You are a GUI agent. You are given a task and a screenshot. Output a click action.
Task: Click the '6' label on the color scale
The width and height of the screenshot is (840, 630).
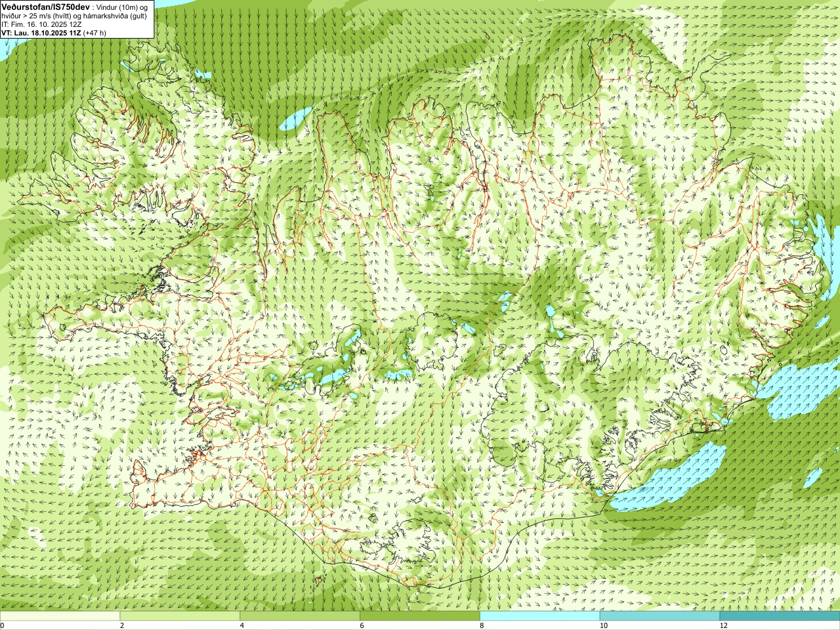[362, 625]
